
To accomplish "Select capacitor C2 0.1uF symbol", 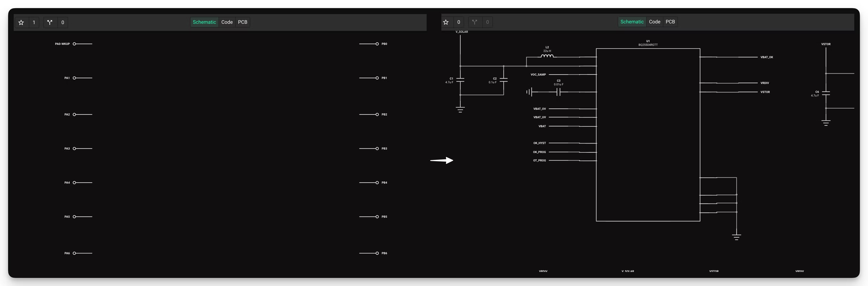I will [x=504, y=80].
